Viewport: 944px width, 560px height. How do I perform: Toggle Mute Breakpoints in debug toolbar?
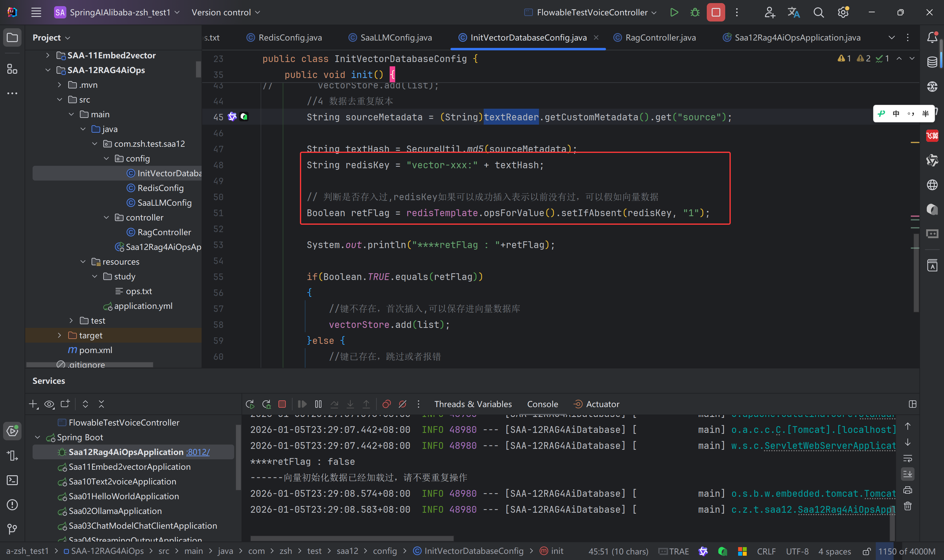pos(403,404)
